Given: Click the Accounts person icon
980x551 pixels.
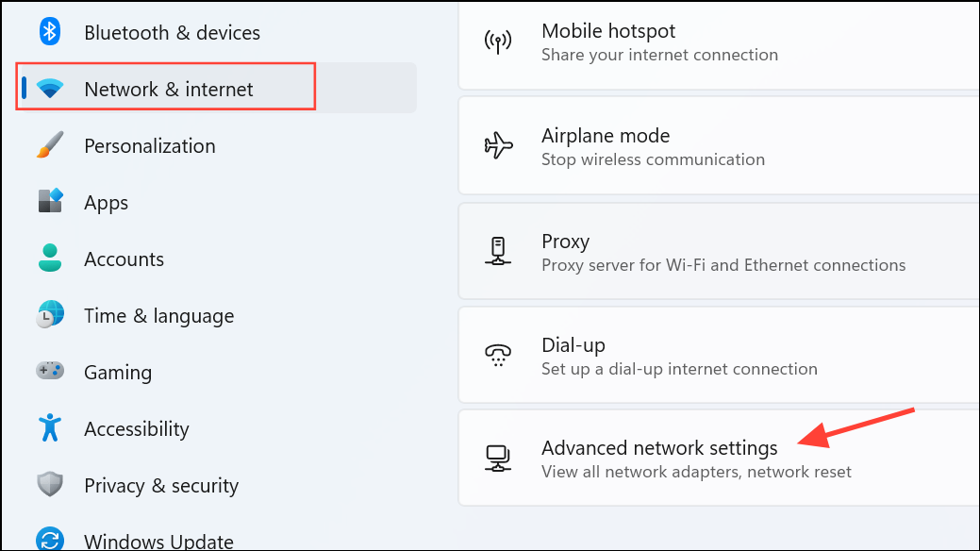Looking at the screenshot, I should (50, 258).
